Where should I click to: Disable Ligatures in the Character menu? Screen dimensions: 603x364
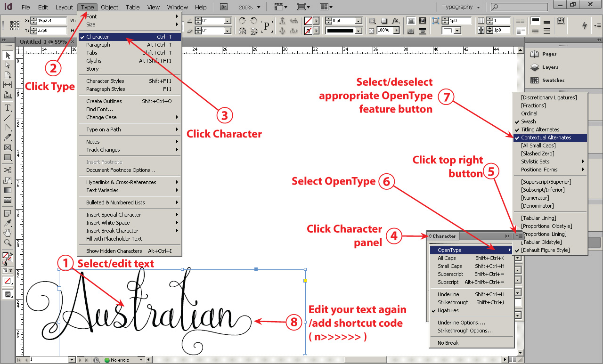point(448,310)
